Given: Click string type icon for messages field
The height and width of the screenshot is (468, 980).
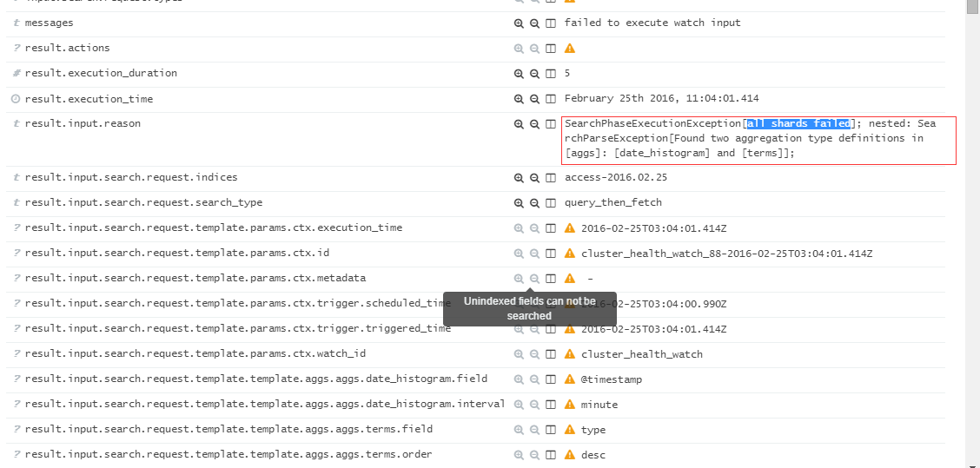Looking at the screenshot, I should (17, 23).
